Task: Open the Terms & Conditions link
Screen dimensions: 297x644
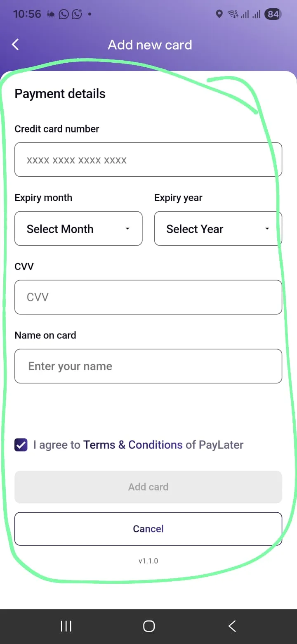Action: click(x=133, y=445)
